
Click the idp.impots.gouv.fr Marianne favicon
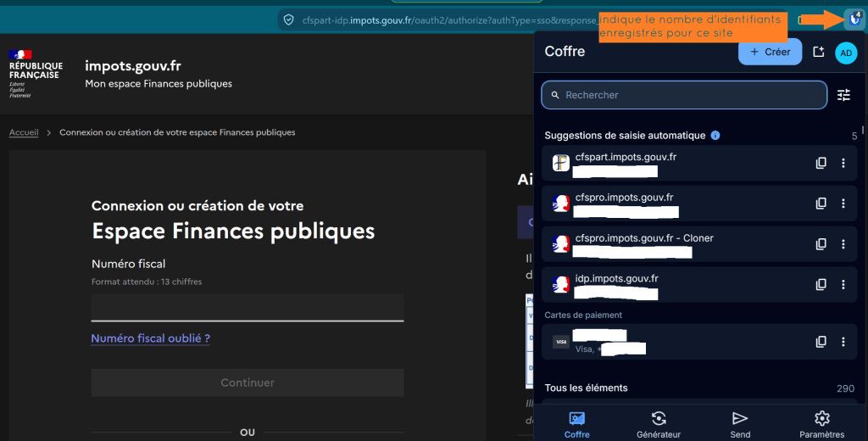coord(561,284)
